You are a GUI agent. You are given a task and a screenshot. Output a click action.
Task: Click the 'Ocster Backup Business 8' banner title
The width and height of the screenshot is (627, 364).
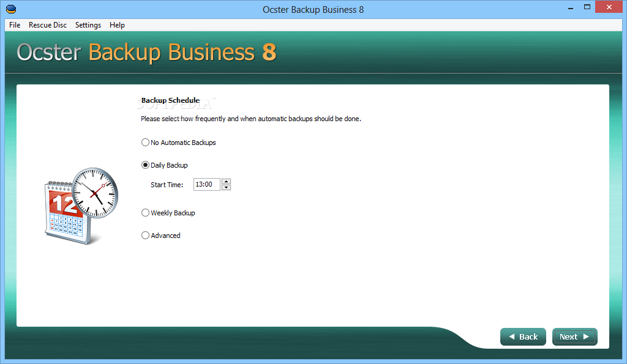[146, 53]
